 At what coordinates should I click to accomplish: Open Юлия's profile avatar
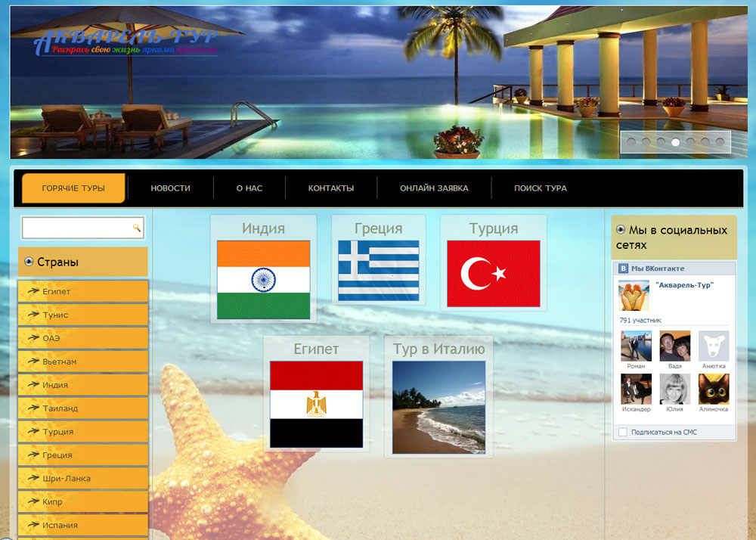click(675, 389)
